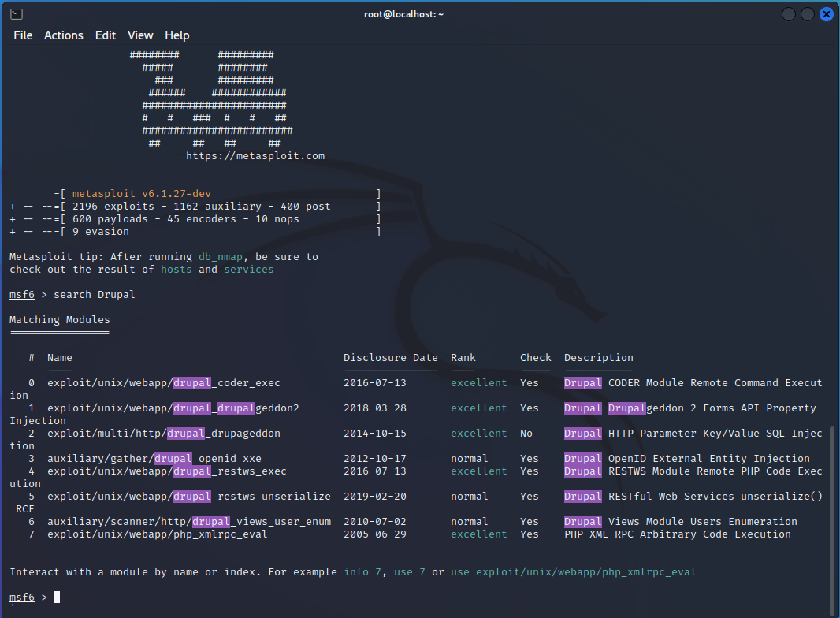
Task: Click 'normal' rank in the openid_xxe row
Action: click(x=470, y=458)
